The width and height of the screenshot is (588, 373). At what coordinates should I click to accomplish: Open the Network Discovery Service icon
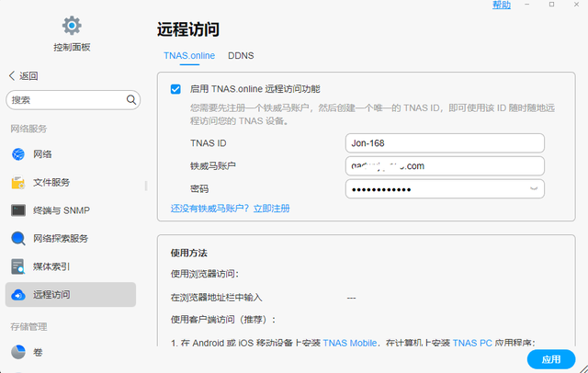click(x=18, y=239)
